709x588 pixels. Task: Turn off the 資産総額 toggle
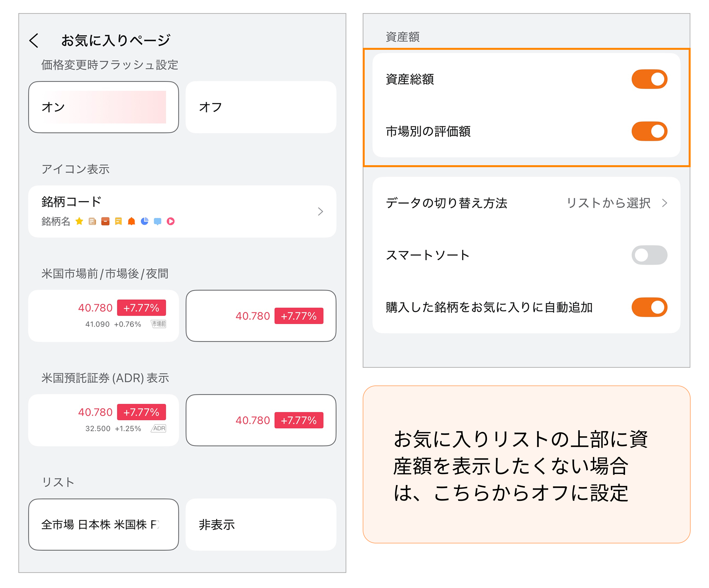coord(649,79)
